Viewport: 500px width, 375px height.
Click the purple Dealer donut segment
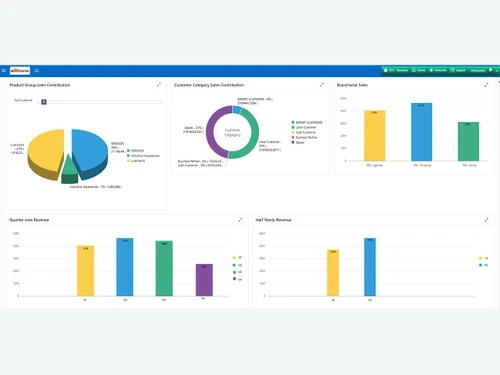[209, 132]
